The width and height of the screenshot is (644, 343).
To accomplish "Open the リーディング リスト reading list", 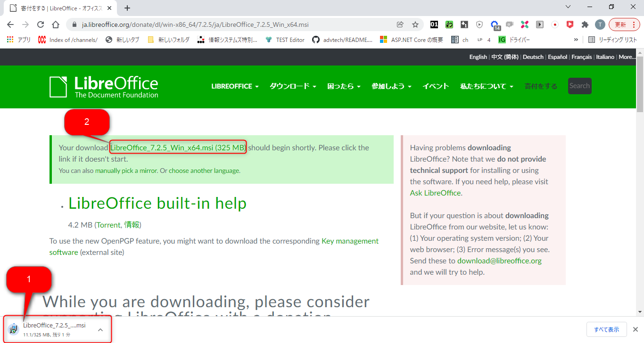I will tap(612, 40).
